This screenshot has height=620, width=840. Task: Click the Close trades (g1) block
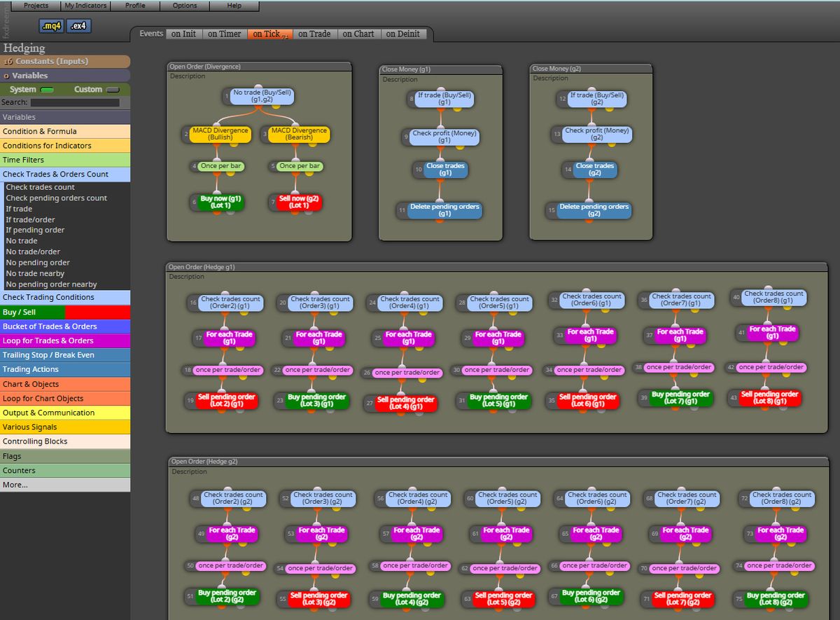[444, 170]
